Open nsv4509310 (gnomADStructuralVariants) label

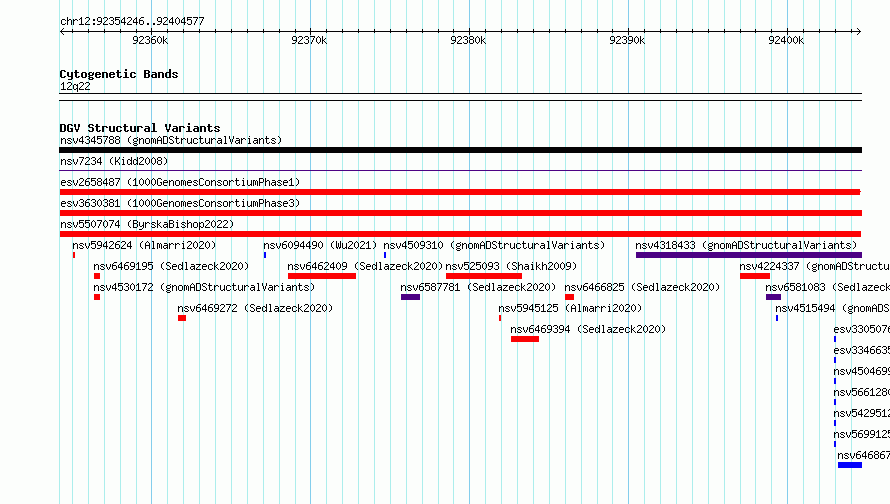coord(494,245)
